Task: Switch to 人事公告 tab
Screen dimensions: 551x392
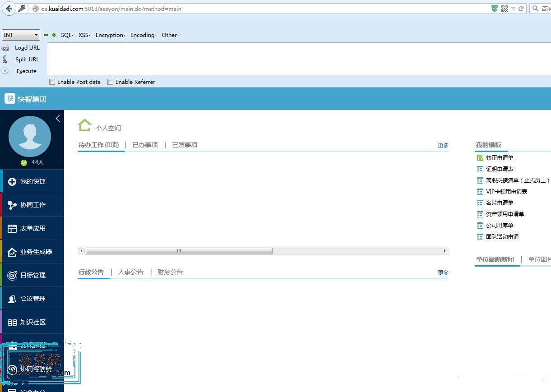Action: click(130, 272)
